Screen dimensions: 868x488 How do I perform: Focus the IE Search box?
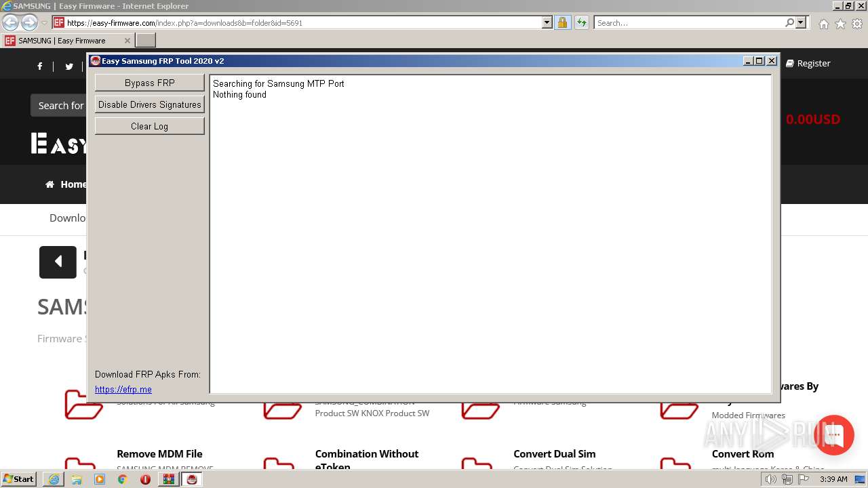[689, 22]
